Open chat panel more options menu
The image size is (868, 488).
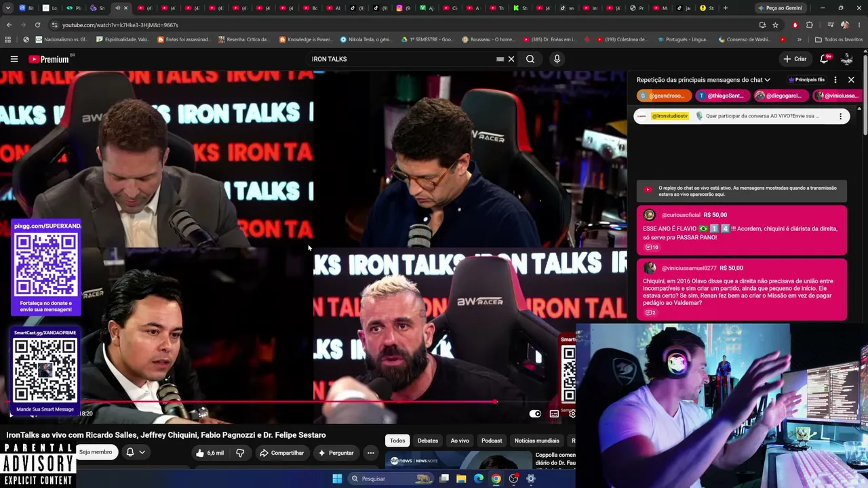835,80
